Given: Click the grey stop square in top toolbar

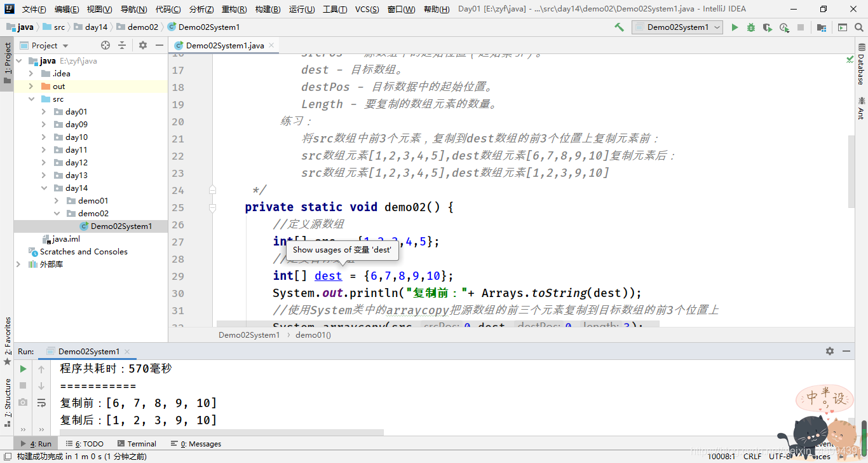Looking at the screenshot, I should click(801, 27).
